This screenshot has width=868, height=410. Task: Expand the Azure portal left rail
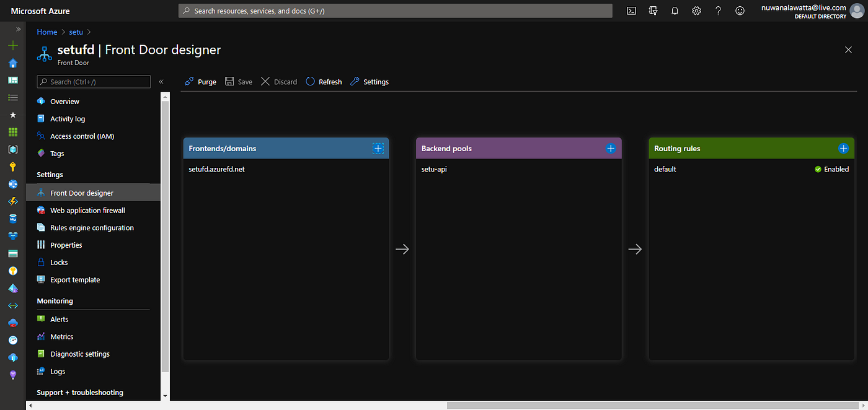pyautogui.click(x=18, y=29)
